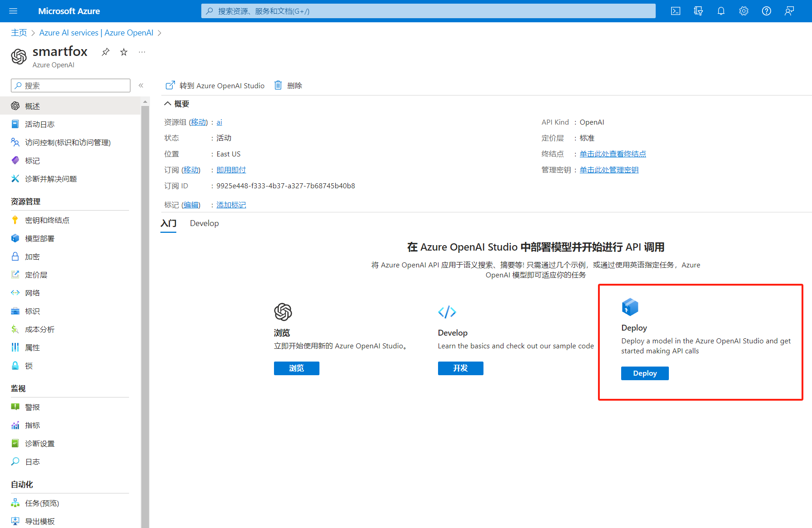Open the feedback icon in header
The width and height of the screenshot is (812, 528).
(x=789, y=11)
